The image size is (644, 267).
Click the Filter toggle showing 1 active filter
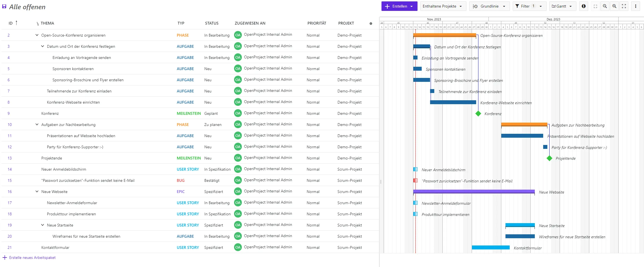[529, 6]
